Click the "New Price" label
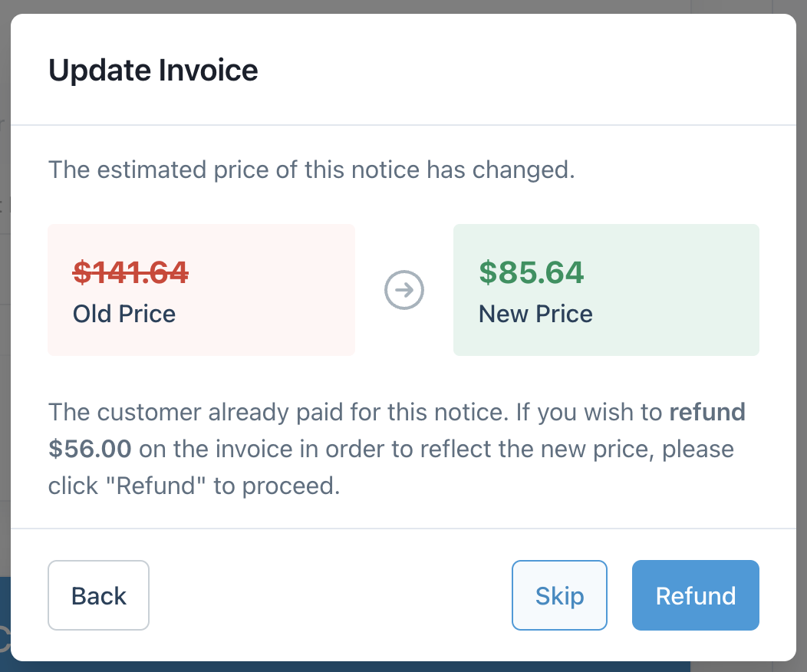 coord(535,314)
